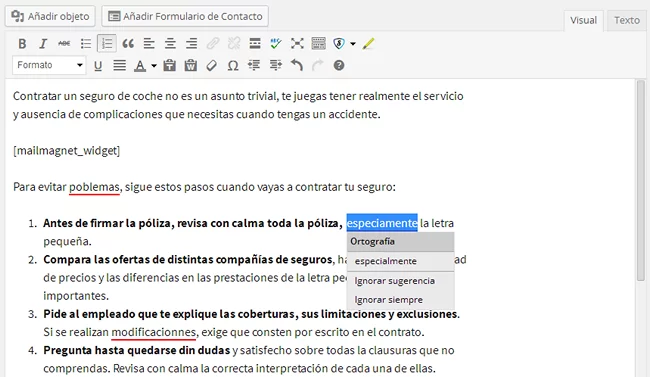Switch to the Visual editor tab
Image resolution: width=650 pixels, height=377 pixels.
[x=583, y=20]
